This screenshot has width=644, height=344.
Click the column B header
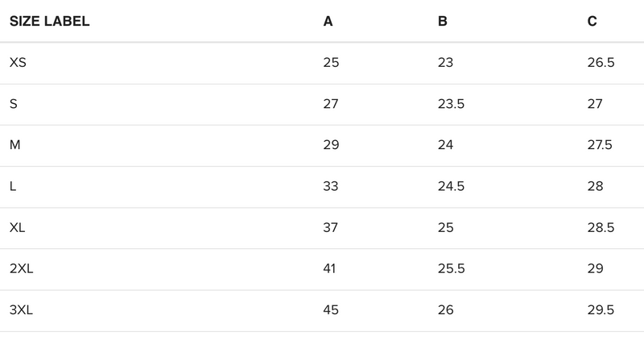443,22
